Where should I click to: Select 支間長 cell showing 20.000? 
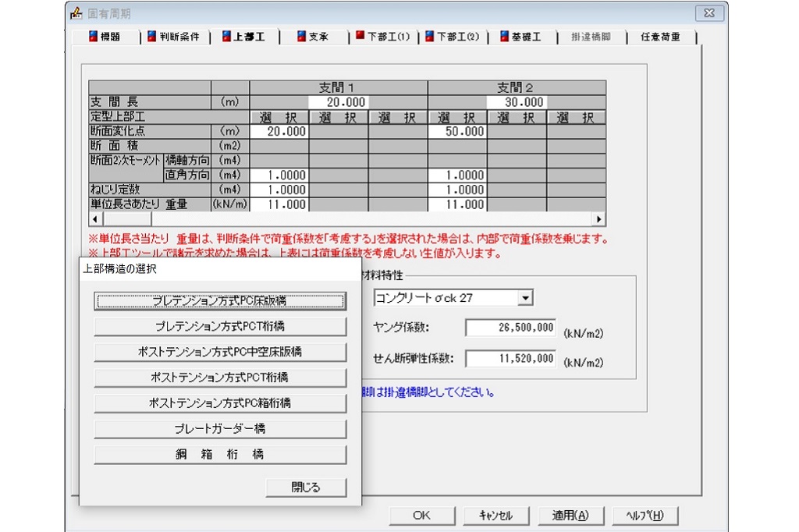tap(339, 102)
